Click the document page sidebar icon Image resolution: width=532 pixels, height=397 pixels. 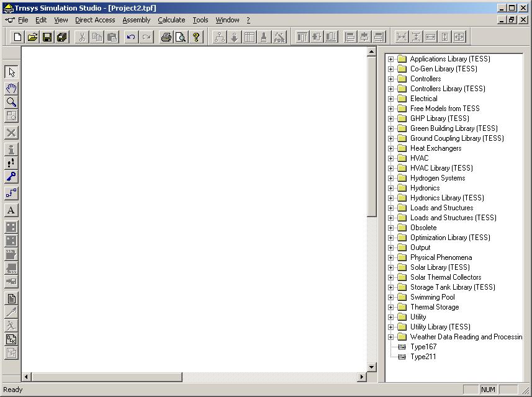tap(11, 298)
